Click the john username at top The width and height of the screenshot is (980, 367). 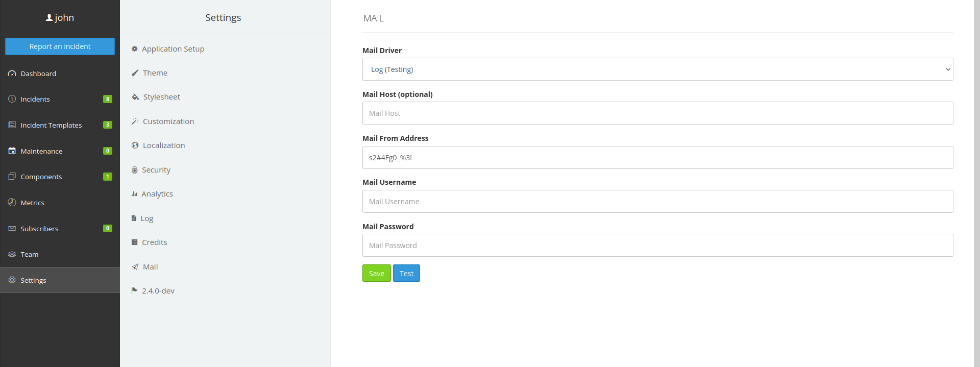pos(64,18)
